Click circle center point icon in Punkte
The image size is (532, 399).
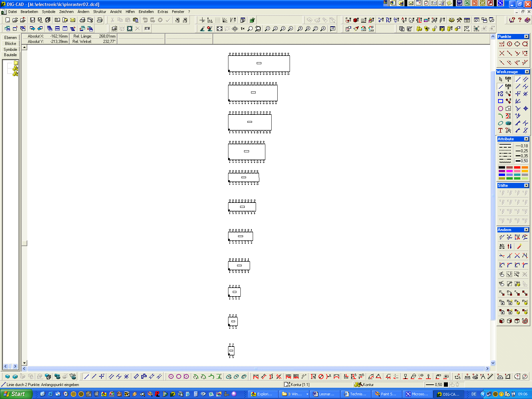[x=510, y=44]
